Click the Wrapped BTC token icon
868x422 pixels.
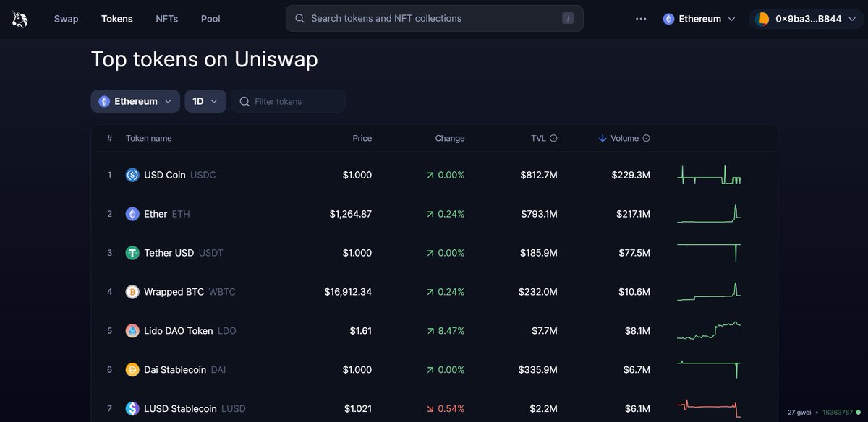[132, 292]
